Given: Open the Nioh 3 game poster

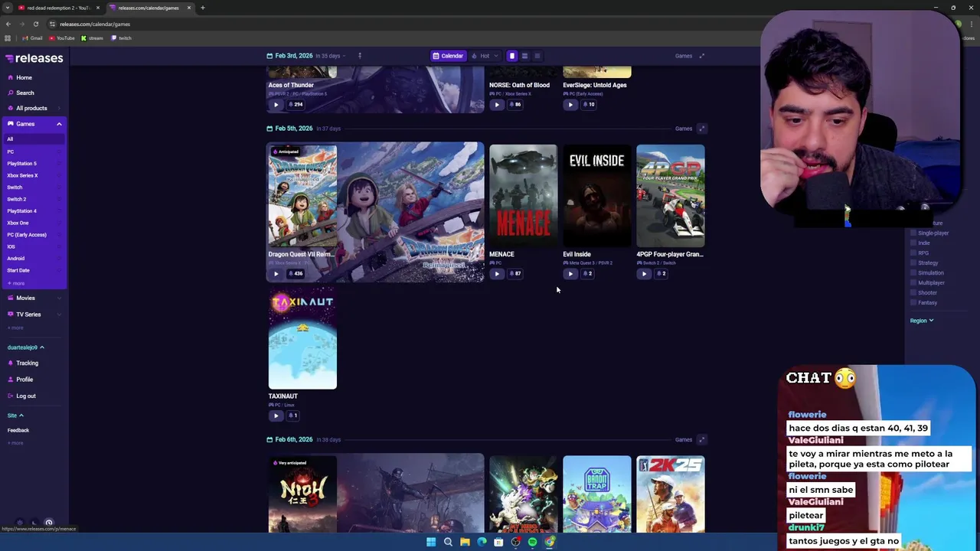Looking at the screenshot, I should coord(302,494).
